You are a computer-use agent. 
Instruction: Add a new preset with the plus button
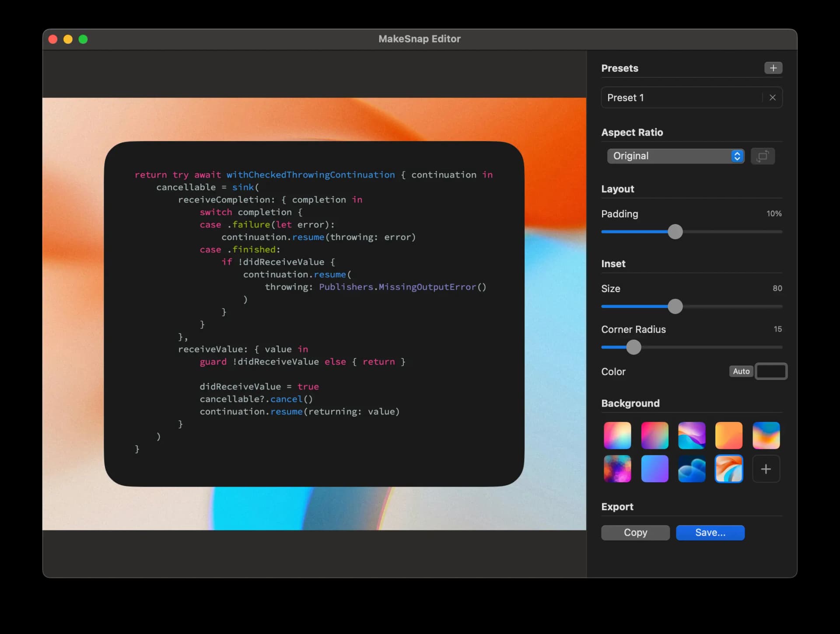[x=773, y=68]
